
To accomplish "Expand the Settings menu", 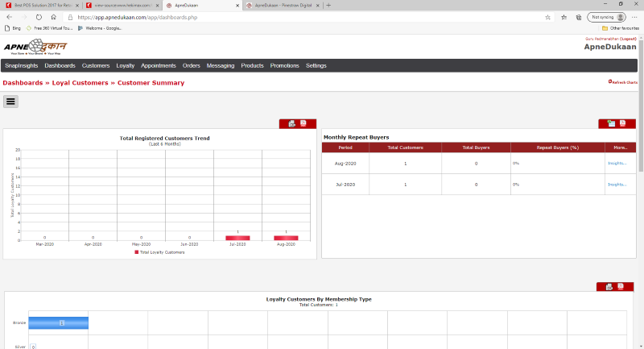I will point(316,65).
